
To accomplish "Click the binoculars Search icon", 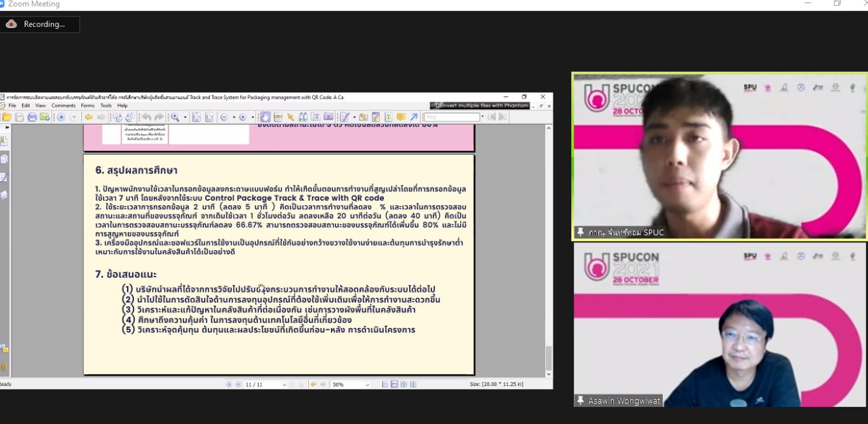I will tap(303, 117).
